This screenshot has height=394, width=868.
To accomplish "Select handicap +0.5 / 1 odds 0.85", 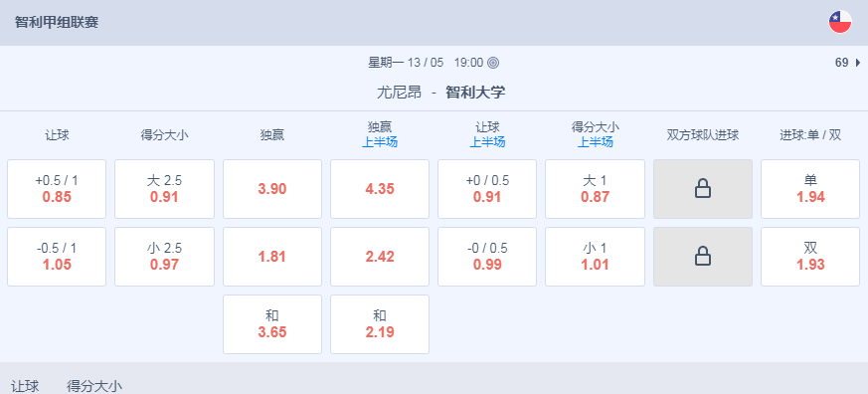I will click(x=57, y=189).
